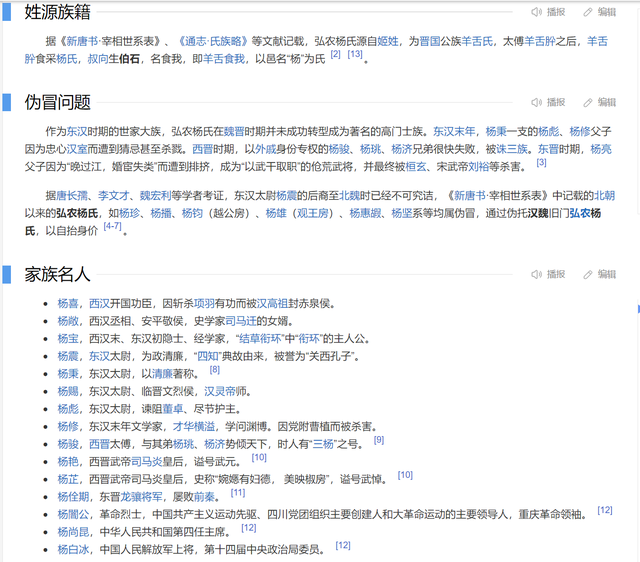Open the 诛三族 link
The width and height of the screenshot is (640, 562).
(512, 149)
